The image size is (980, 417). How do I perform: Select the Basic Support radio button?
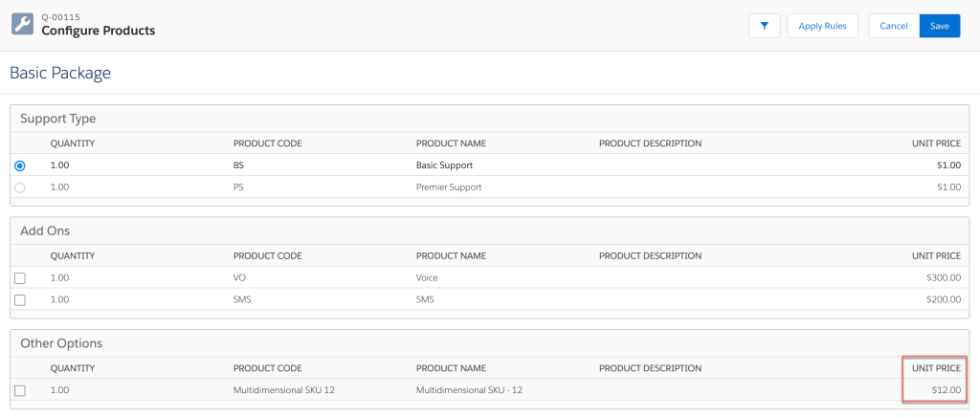tap(20, 165)
